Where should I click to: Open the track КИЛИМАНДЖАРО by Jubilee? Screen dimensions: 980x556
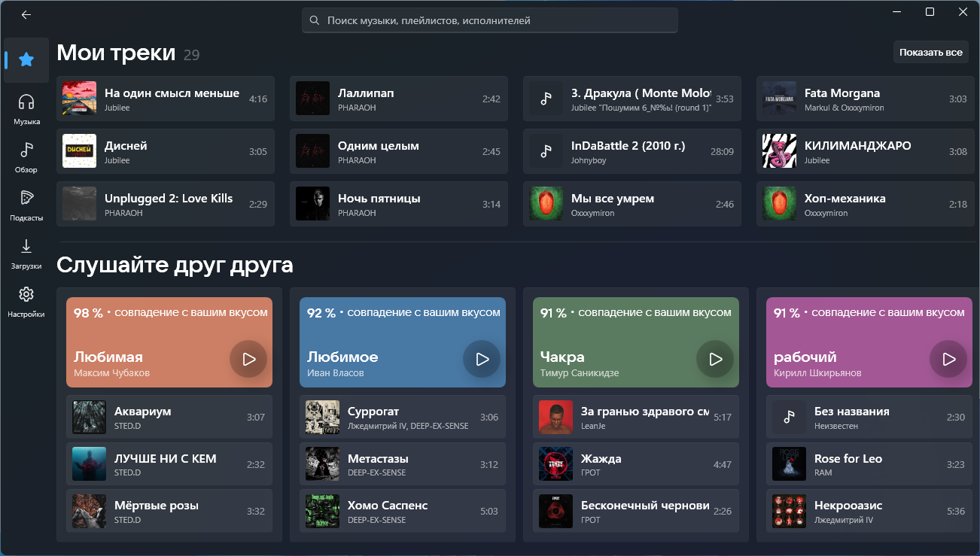click(x=866, y=151)
